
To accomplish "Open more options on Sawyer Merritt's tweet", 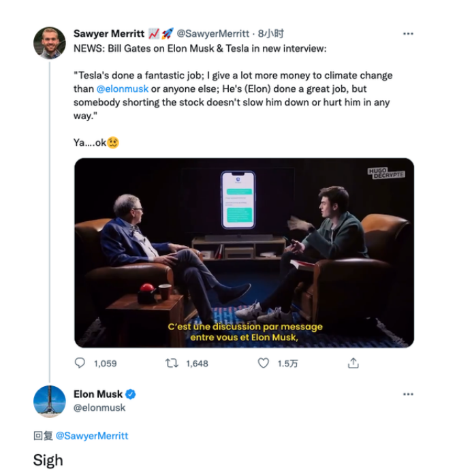I will [x=408, y=33].
